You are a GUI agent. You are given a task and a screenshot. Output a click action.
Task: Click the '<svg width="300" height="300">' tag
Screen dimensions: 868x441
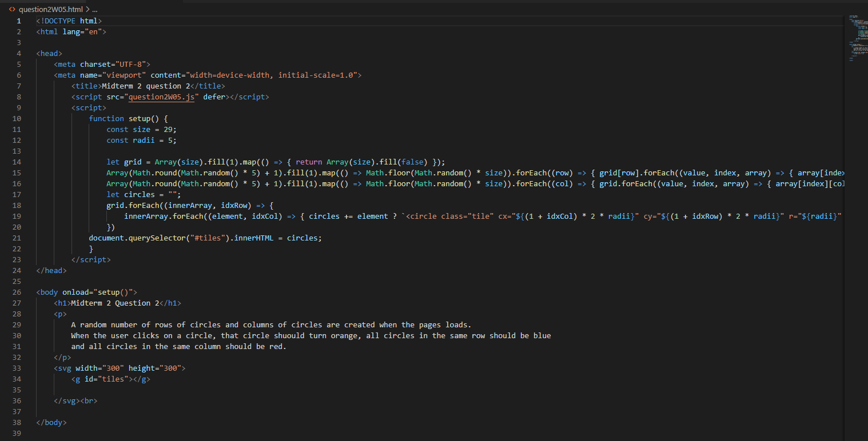120,368
